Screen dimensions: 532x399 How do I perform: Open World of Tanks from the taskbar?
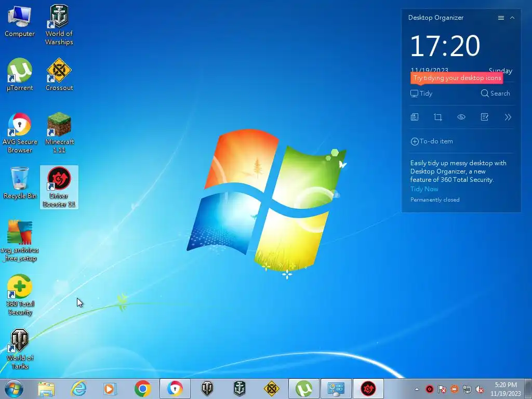coord(207,389)
